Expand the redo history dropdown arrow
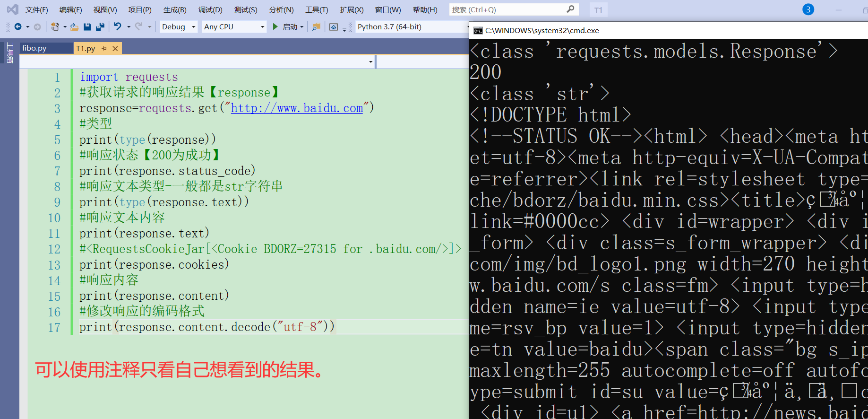Image resolution: width=868 pixels, height=419 pixels. pyautogui.click(x=149, y=27)
